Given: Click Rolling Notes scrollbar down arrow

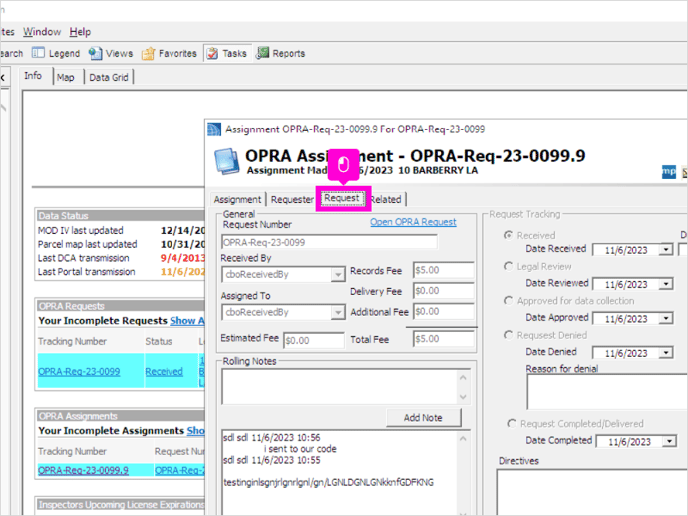Looking at the screenshot, I should pyautogui.click(x=463, y=397).
